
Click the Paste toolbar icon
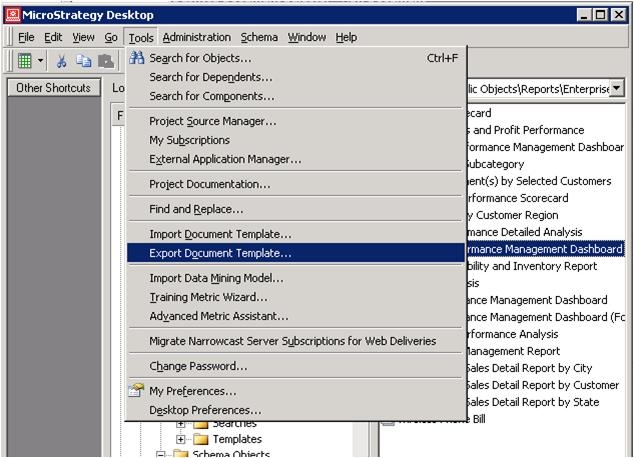tap(105, 61)
